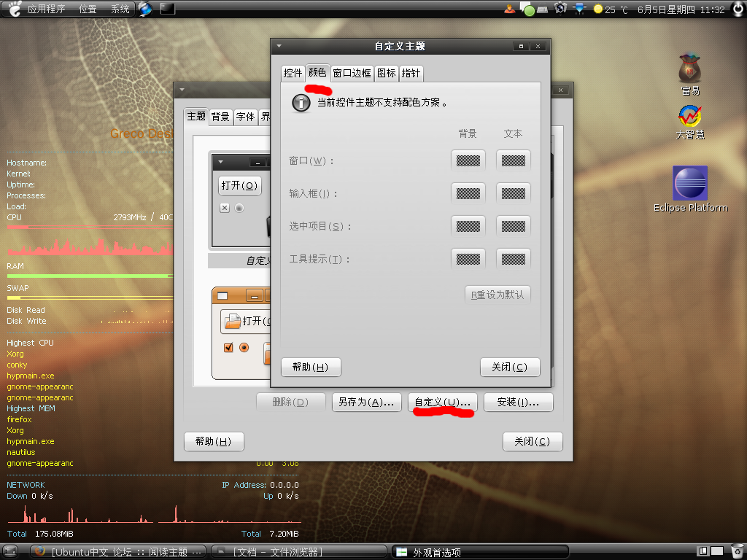The width and height of the screenshot is (747, 560).
Task: Switch to the 文档 - 文件浏览器 taskbar window
Action: tap(298, 552)
